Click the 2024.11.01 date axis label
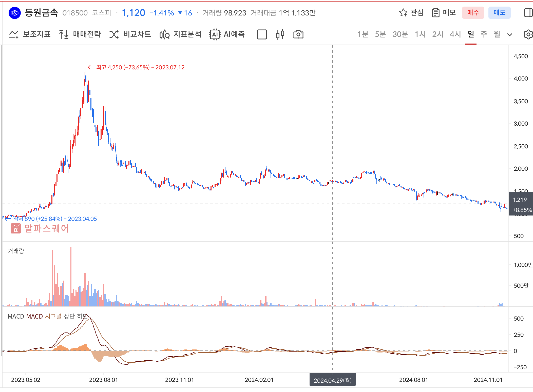The image size is (533, 392). 488,380
